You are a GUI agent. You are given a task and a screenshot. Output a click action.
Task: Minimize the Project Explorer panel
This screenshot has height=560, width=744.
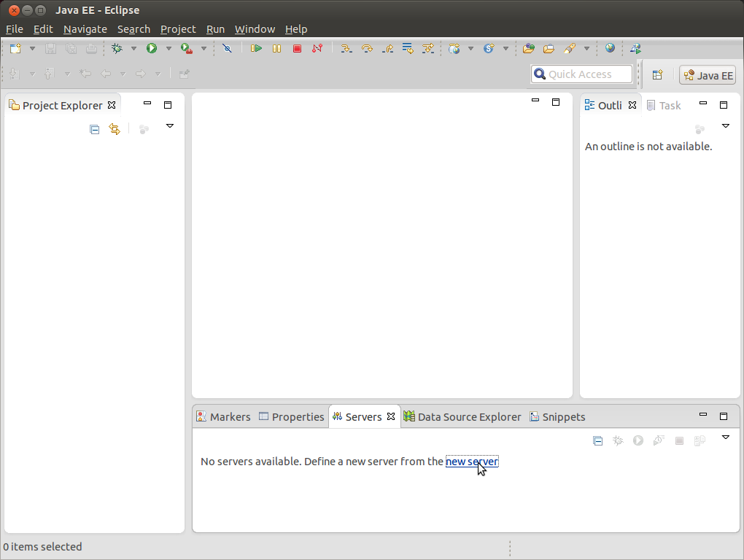click(147, 103)
